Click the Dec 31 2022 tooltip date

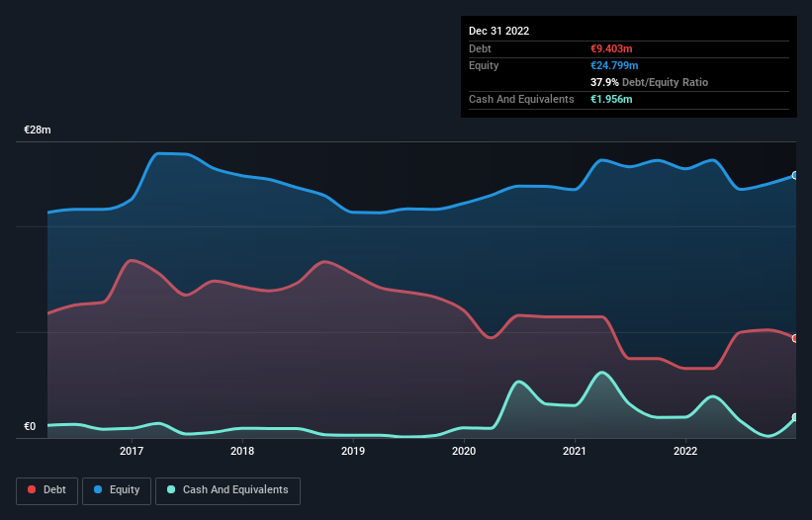[x=498, y=31]
